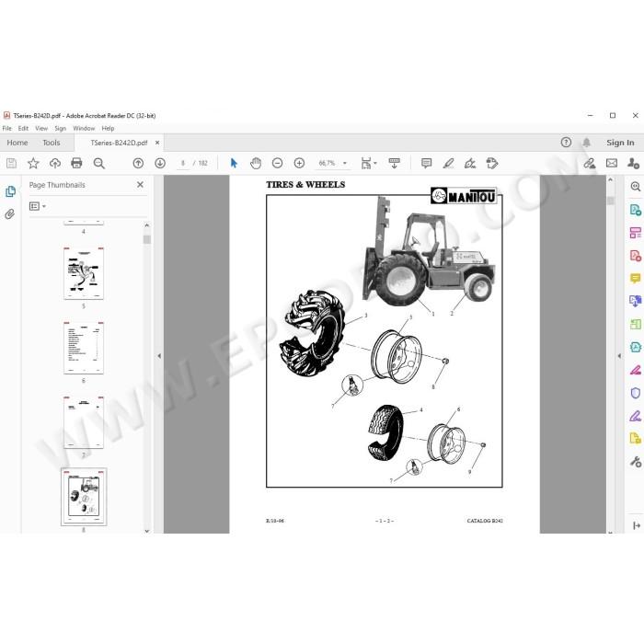Go to previous page arrow
Image resolution: width=644 pixels, height=644 pixels.
pyautogui.click(x=138, y=163)
